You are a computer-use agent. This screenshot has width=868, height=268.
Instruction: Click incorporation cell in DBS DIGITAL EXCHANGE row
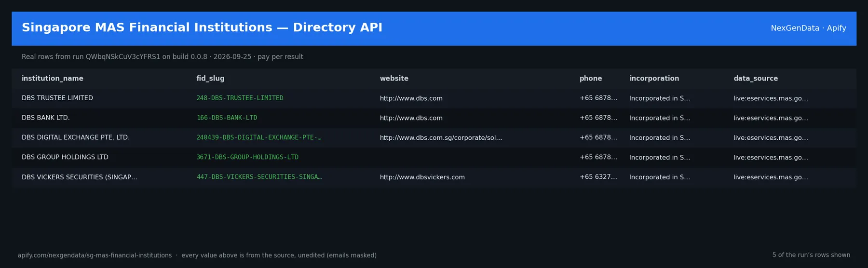660,138
